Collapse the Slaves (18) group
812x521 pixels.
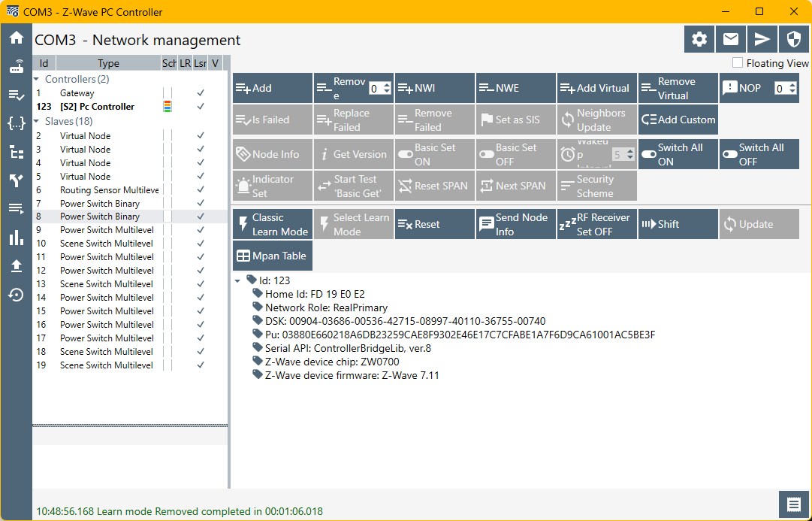point(37,121)
